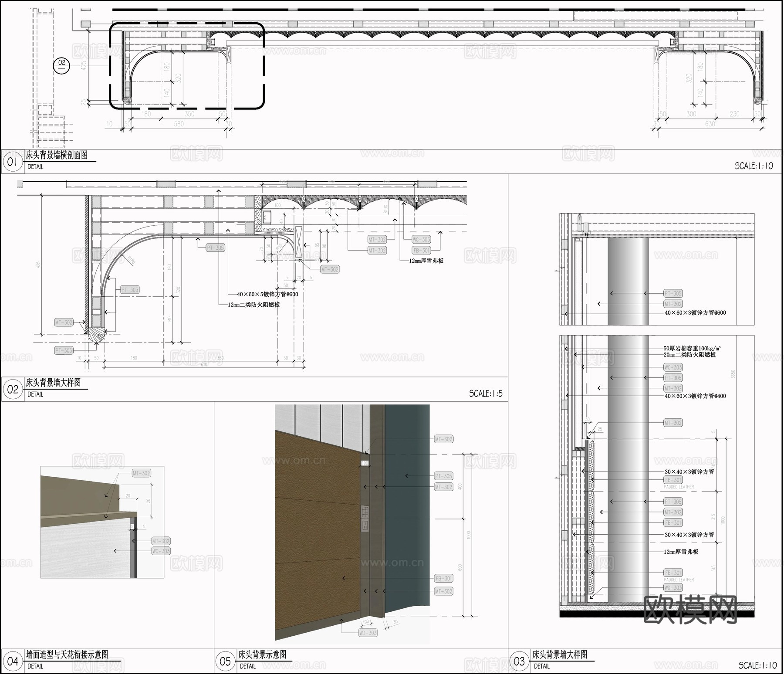Select the WD-303 tag in detail 03
This screenshot has height=675, width=784.
pyautogui.click(x=673, y=587)
